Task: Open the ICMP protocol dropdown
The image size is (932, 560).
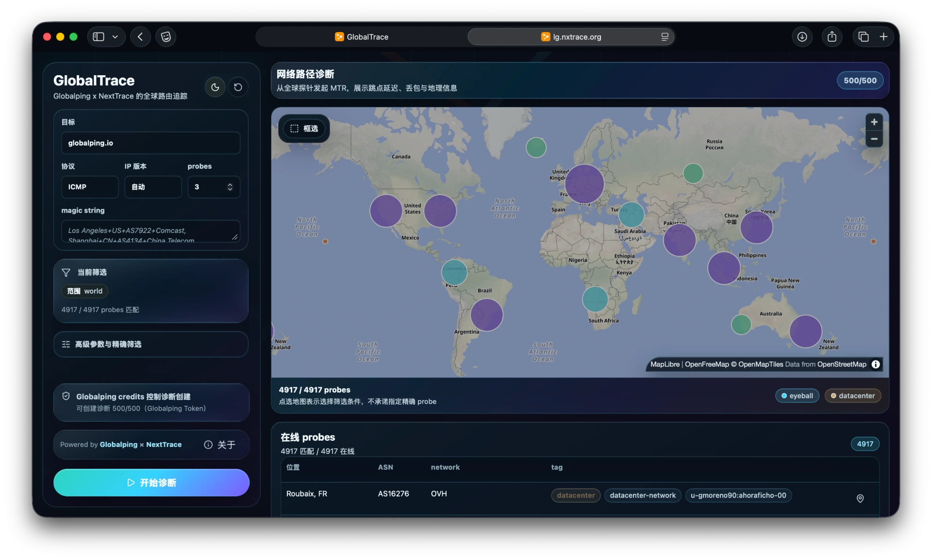Action: (x=90, y=187)
